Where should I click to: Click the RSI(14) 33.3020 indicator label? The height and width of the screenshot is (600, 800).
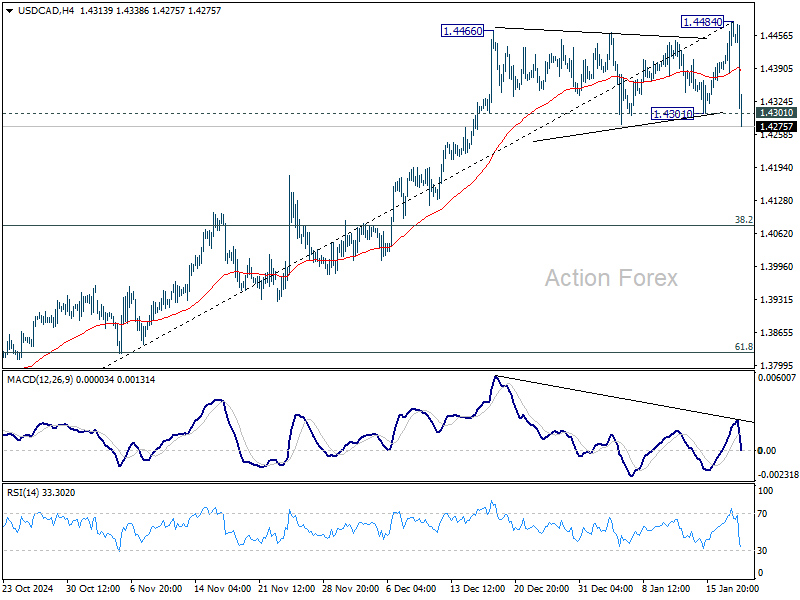(x=41, y=493)
